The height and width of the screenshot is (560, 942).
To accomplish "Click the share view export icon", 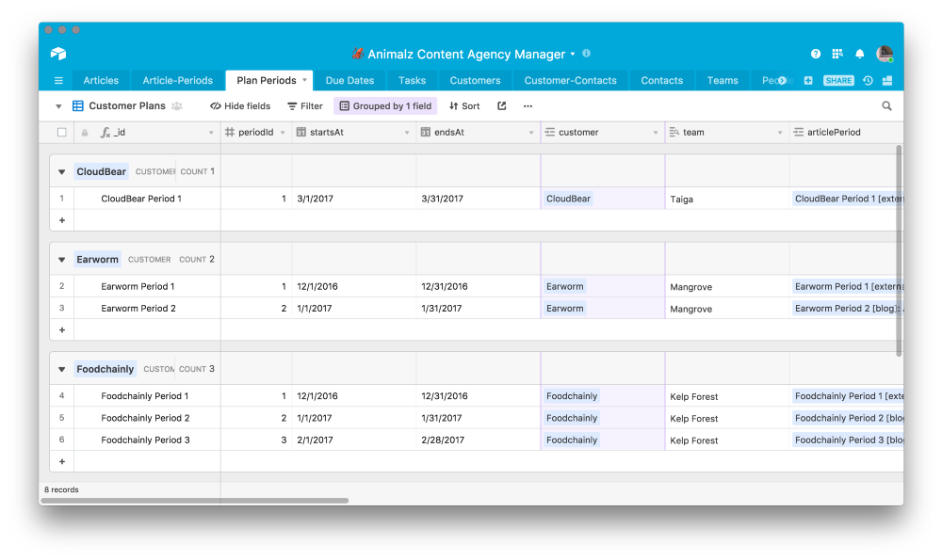I will click(502, 105).
